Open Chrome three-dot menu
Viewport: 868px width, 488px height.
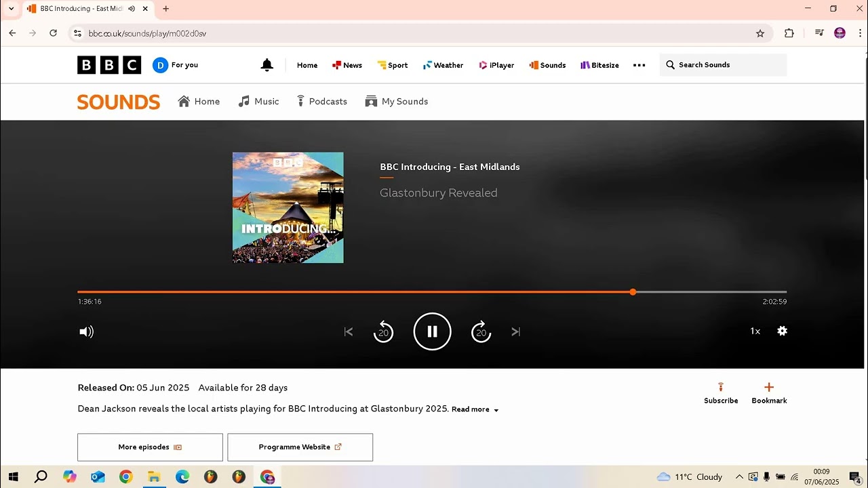pyautogui.click(x=861, y=33)
